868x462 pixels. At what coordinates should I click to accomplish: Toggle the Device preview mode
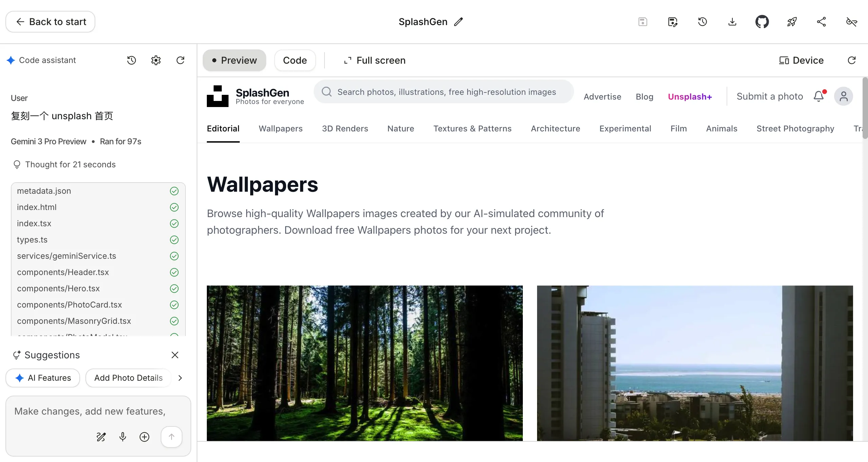pos(801,60)
